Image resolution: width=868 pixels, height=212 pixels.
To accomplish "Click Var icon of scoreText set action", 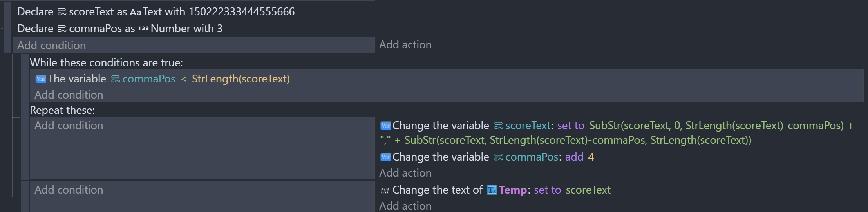I will [385, 126].
